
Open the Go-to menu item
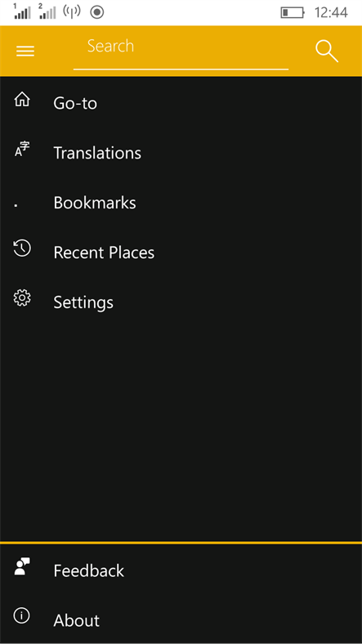(x=75, y=103)
